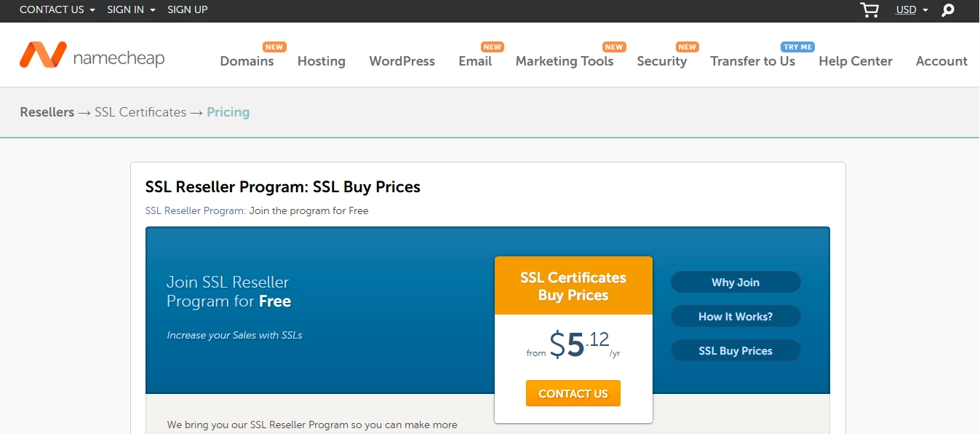Open the WordPress menu
Screen dimensions: 980x434
402,61
